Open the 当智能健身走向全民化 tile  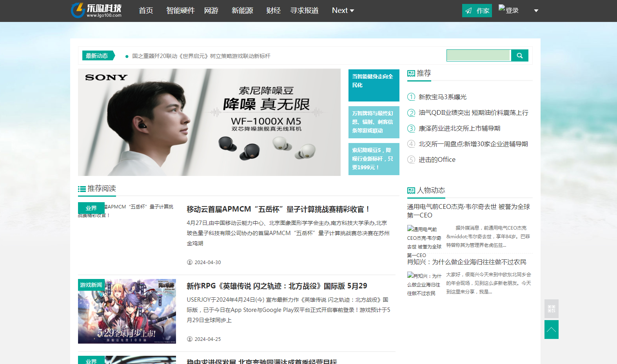374,85
